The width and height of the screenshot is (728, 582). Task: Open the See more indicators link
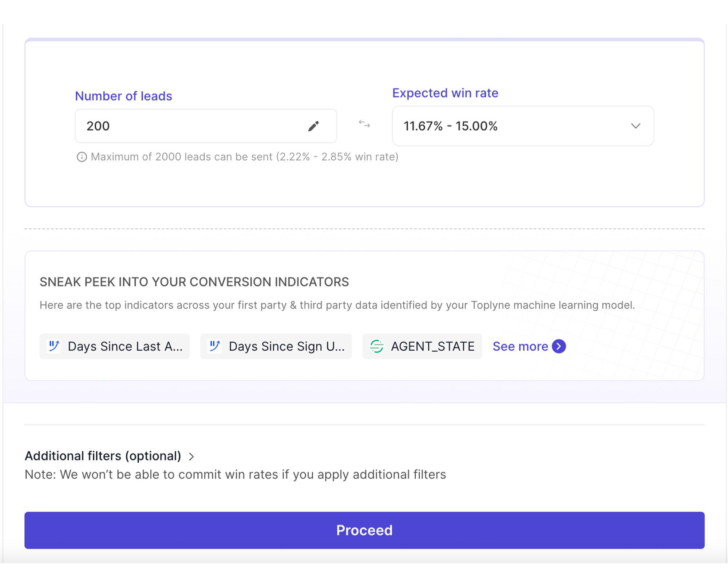click(520, 346)
